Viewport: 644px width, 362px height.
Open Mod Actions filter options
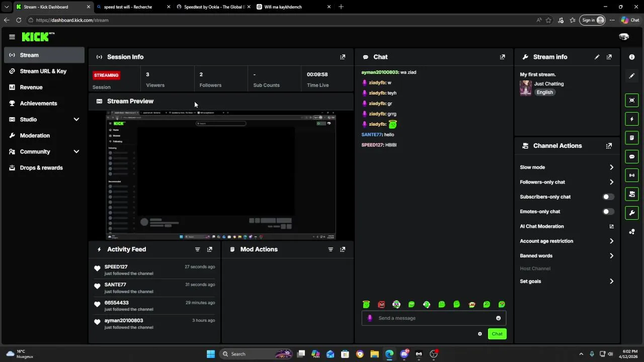point(331,249)
